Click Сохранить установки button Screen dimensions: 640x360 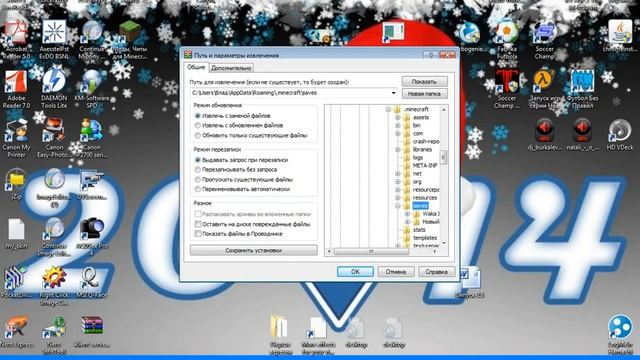(x=253, y=250)
